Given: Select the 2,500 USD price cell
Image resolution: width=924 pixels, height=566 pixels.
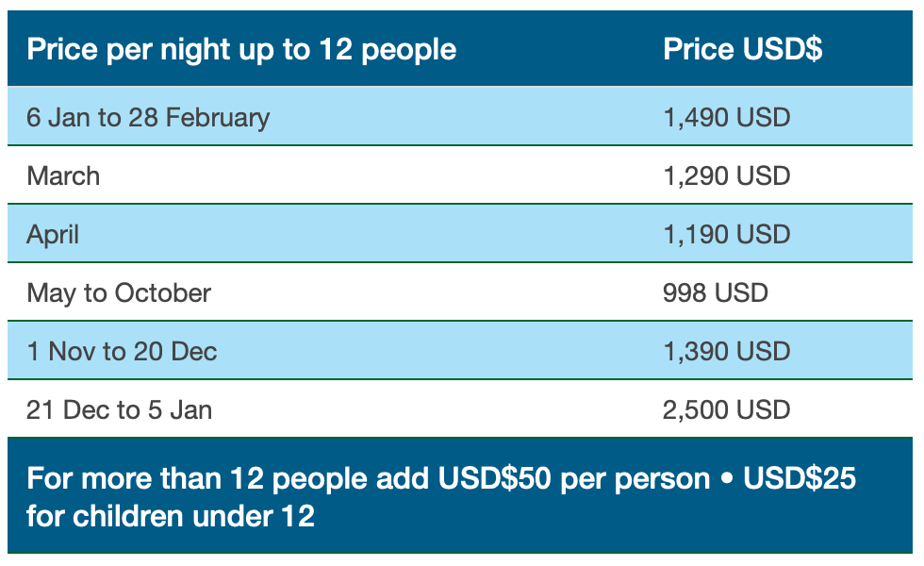Looking at the screenshot, I should click(727, 409).
